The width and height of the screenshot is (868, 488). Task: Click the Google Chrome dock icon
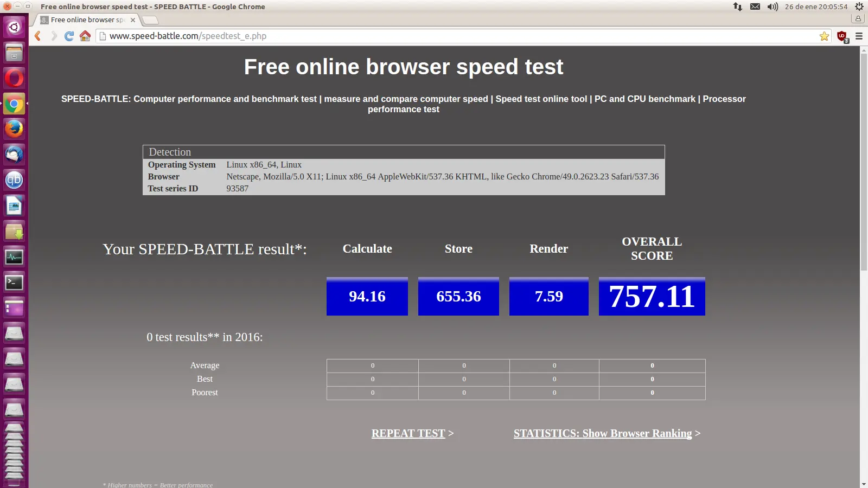14,104
